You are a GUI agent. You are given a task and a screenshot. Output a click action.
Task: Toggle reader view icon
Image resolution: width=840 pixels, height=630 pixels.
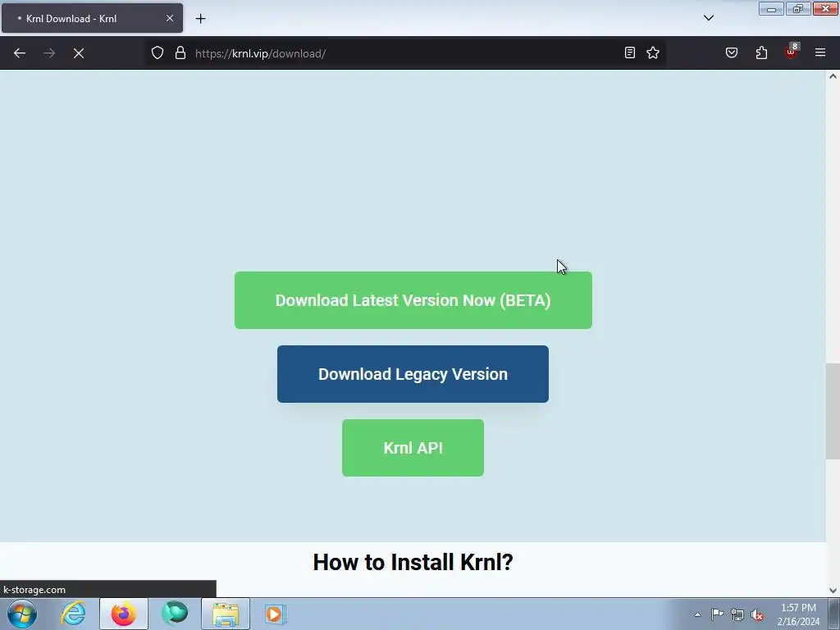[630, 52]
